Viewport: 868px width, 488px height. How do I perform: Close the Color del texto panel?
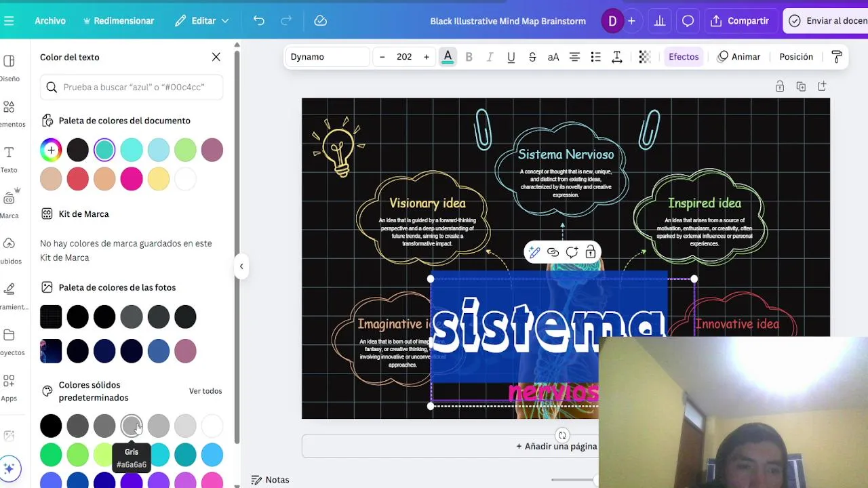tap(216, 57)
